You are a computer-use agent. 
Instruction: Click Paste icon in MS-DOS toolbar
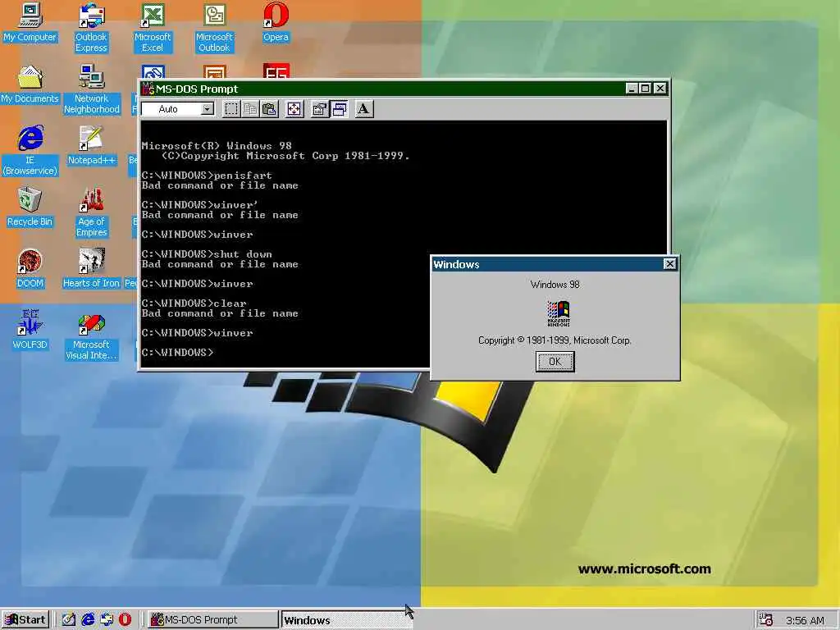click(269, 109)
